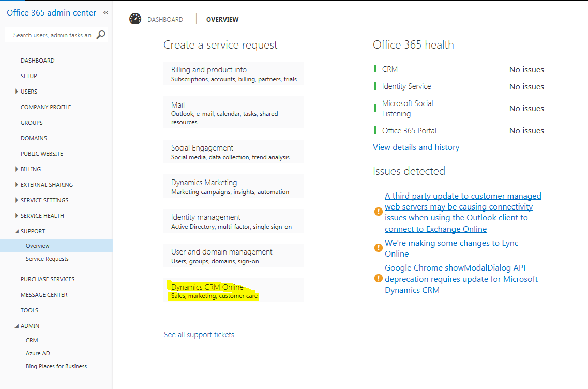Create a User and domain management request

234,256
